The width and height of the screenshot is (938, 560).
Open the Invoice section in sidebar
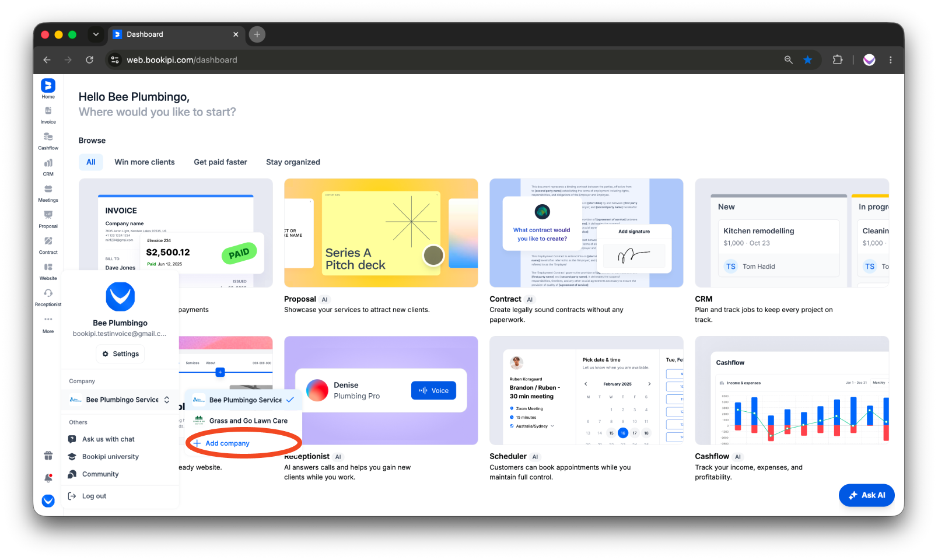click(x=48, y=115)
